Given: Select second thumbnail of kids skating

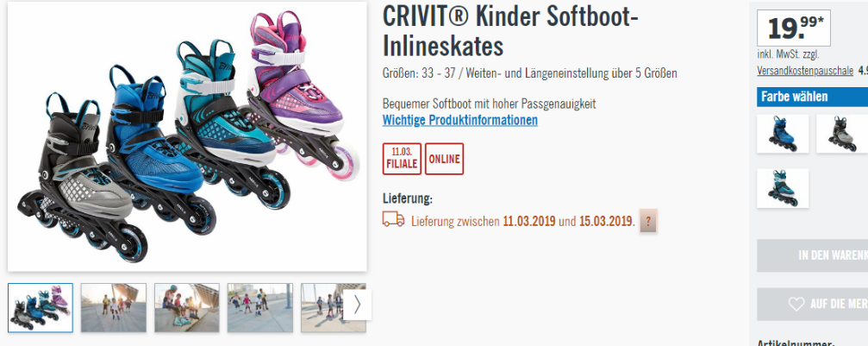Looking at the screenshot, I should [114, 308].
